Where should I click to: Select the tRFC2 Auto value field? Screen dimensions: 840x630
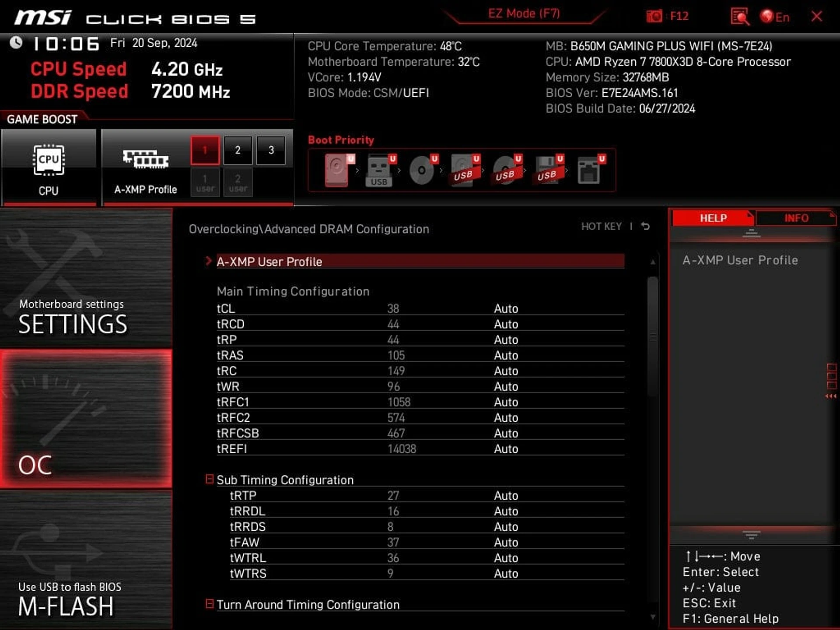(506, 418)
